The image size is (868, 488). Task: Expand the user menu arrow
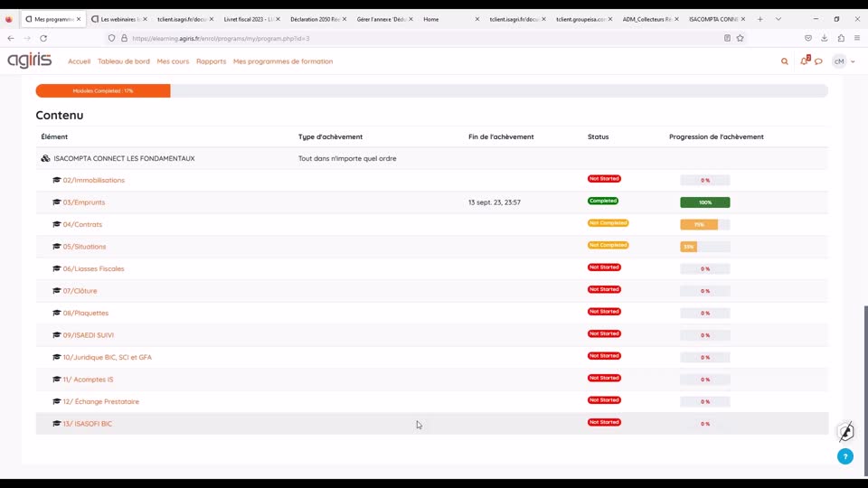click(853, 61)
